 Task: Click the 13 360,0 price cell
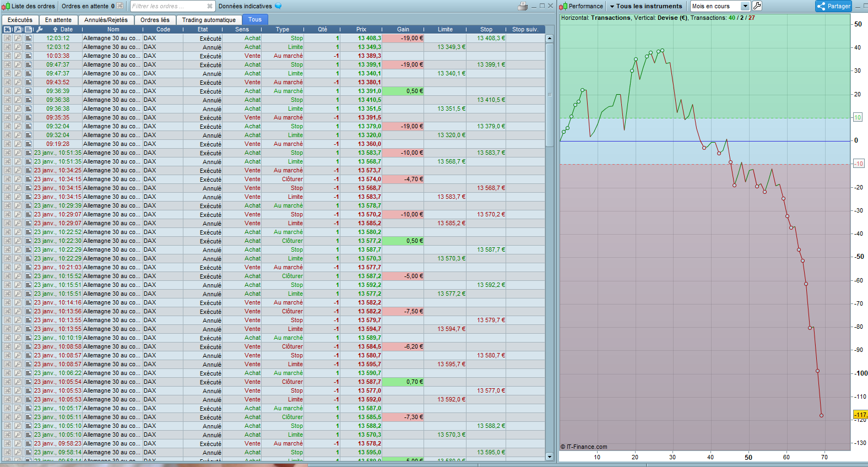tap(361, 144)
